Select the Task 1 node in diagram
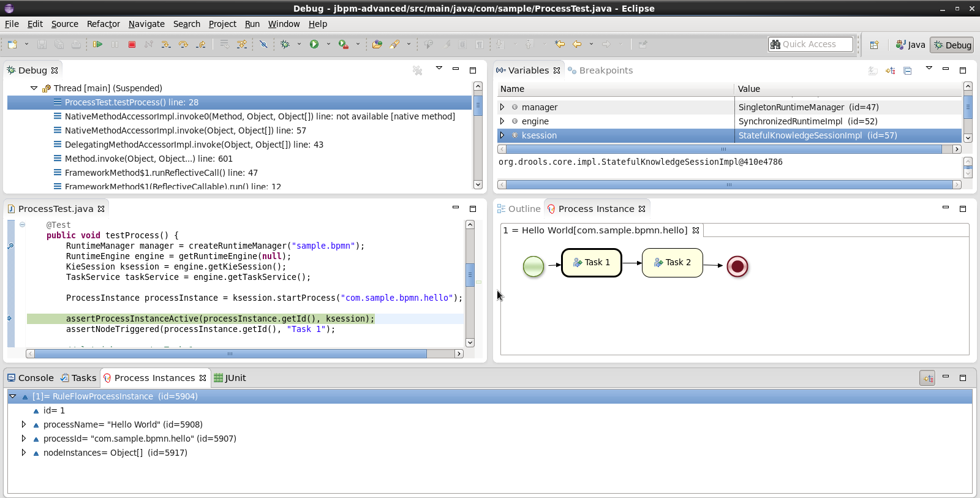 click(591, 263)
